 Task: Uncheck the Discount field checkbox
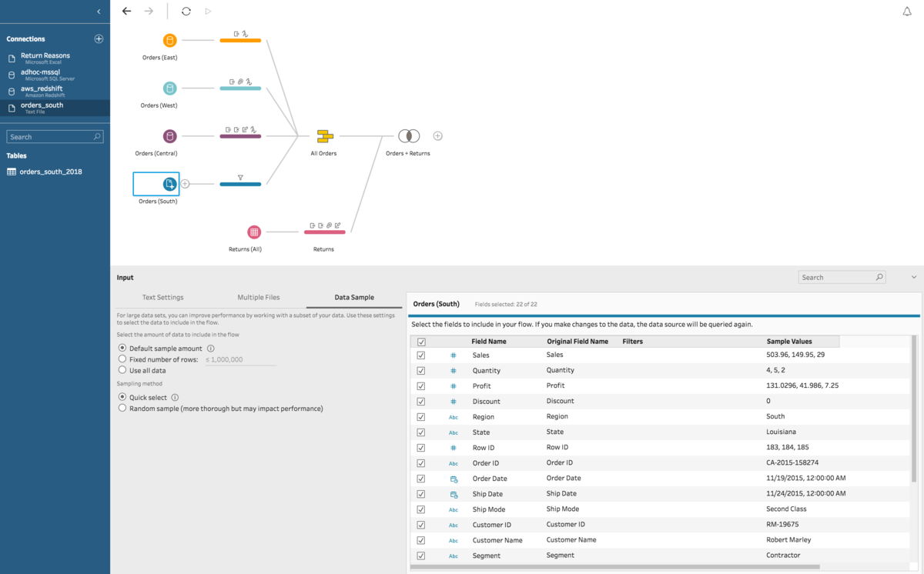(x=421, y=402)
